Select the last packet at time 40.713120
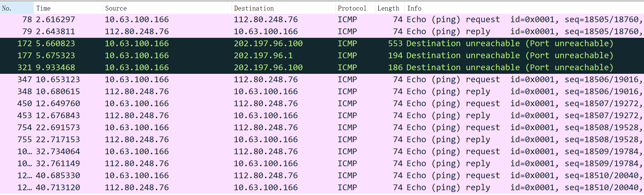 tap(322, 188)
